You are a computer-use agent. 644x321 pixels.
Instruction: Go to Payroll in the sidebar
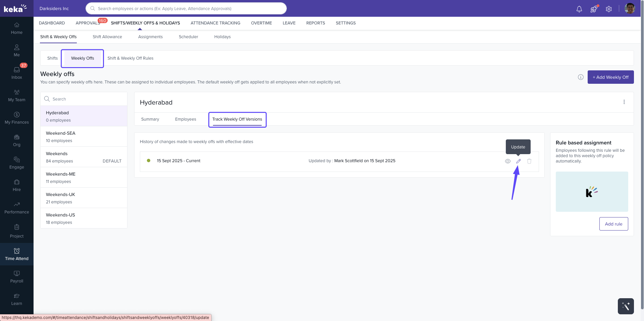[x=17, y=277]
